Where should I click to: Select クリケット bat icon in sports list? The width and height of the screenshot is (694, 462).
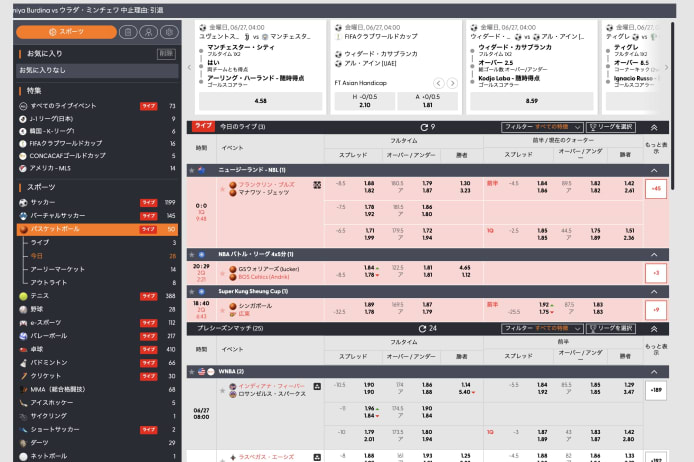[23, 376]
